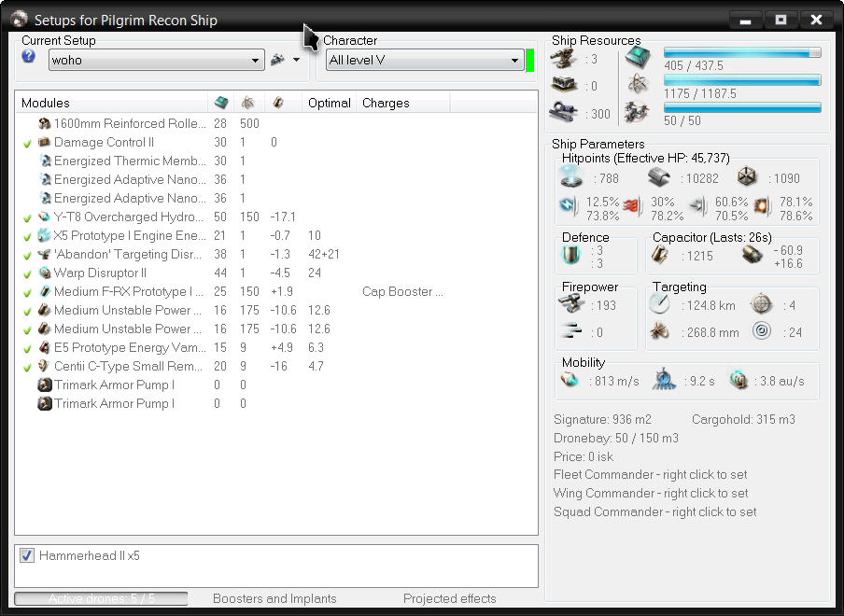
Task: Click the EM resistance icon
Action: point(569,206)
